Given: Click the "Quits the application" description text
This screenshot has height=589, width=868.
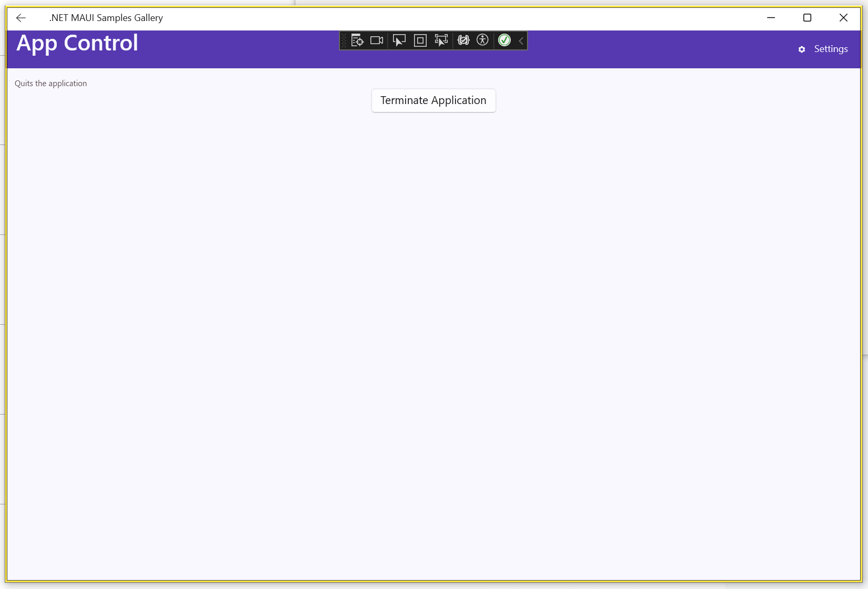Looking at the screenshot, I should tap(51, 84).
